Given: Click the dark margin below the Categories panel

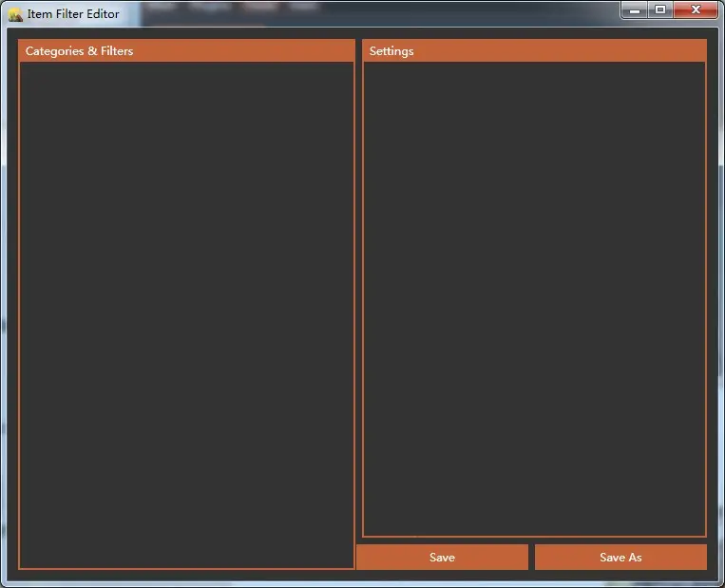Looking at the screenshot, I should pos(186,575).
